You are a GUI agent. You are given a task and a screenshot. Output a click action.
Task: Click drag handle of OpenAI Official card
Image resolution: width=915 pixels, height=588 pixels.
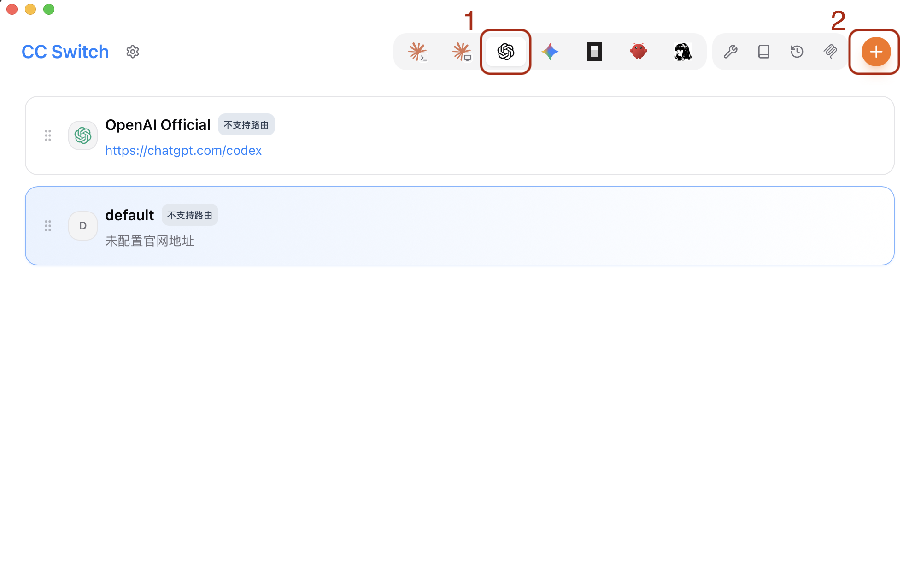[48, 135]
